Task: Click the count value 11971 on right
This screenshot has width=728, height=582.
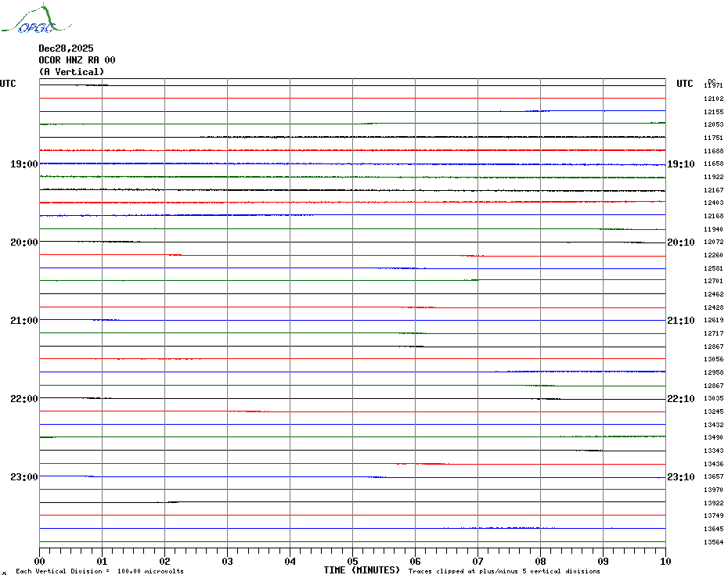Action: [713, 85]
